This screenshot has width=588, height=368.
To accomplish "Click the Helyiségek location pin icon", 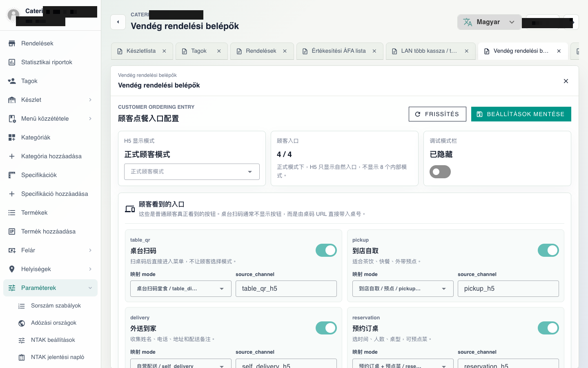I will click(x=12, y=269).
